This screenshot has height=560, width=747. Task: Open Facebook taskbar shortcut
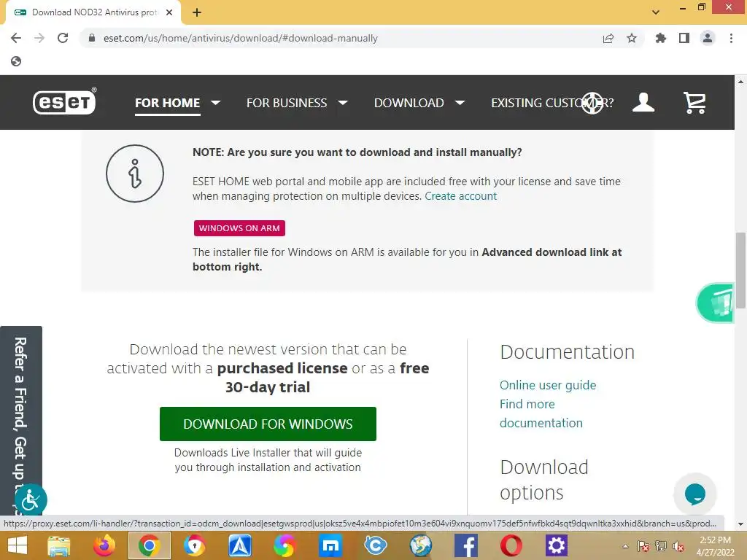click(x=466, y=545)
